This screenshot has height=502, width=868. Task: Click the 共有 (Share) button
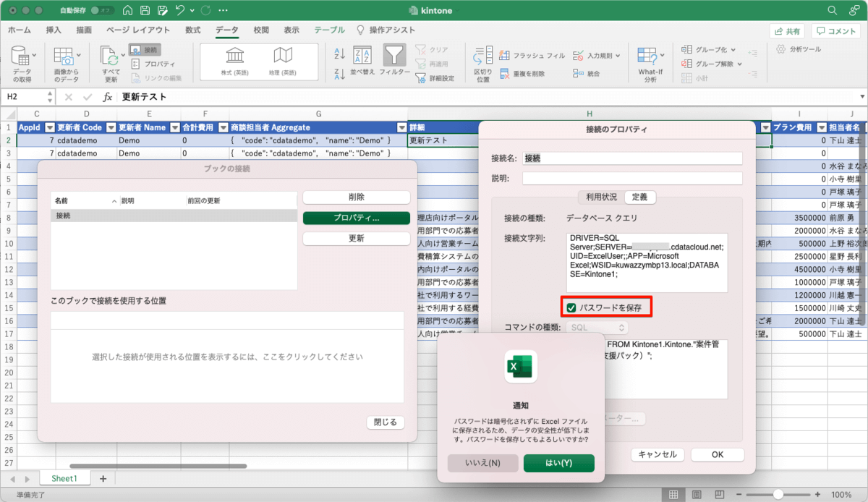tap(787, 31)
